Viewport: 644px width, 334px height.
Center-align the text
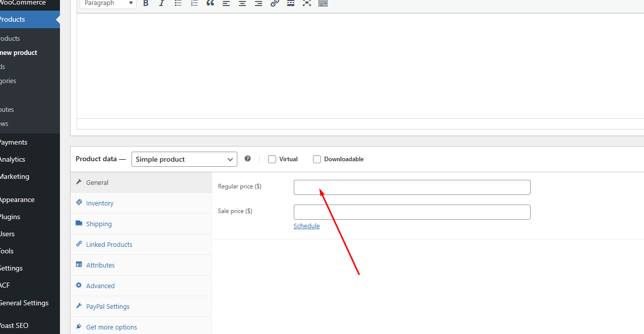[242, 4]
